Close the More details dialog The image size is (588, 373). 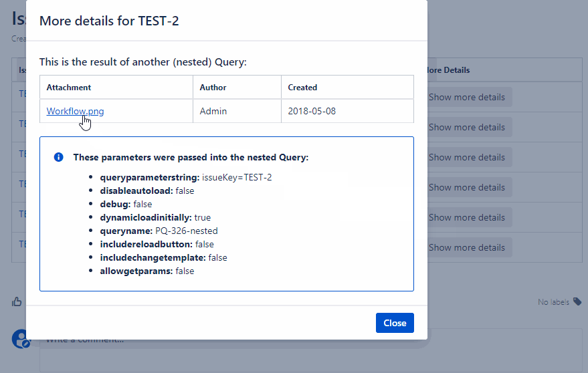click(x=395, y=323)
